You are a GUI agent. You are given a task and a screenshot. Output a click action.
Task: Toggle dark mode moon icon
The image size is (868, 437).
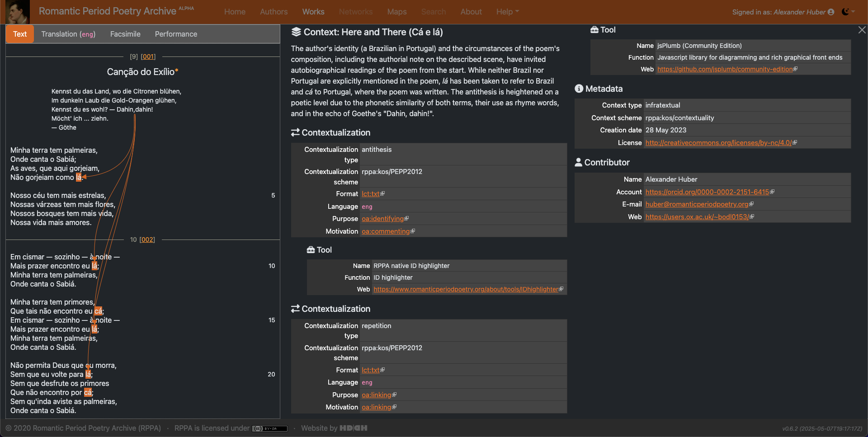tap(845, 12)
